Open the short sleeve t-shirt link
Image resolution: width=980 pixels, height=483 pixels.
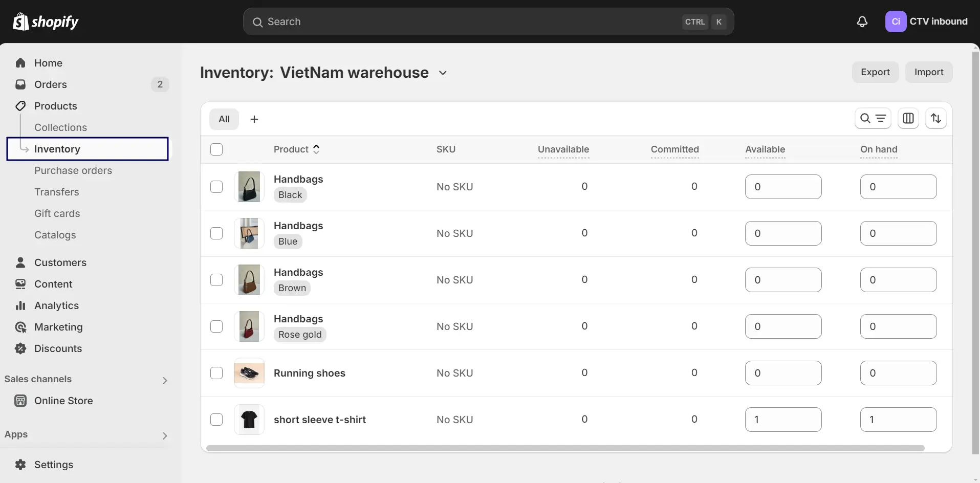320,420
